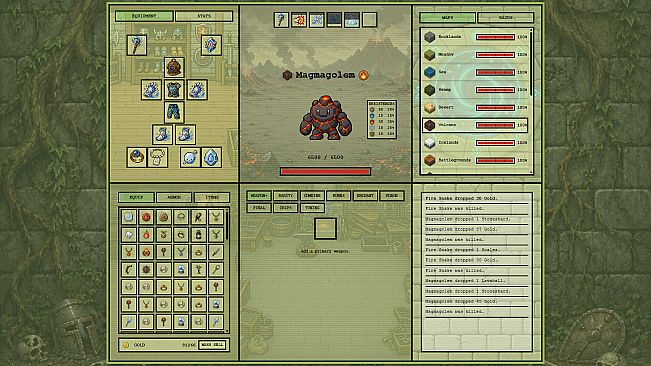Click the Rocklands progress bar

(x=495, y=37)
